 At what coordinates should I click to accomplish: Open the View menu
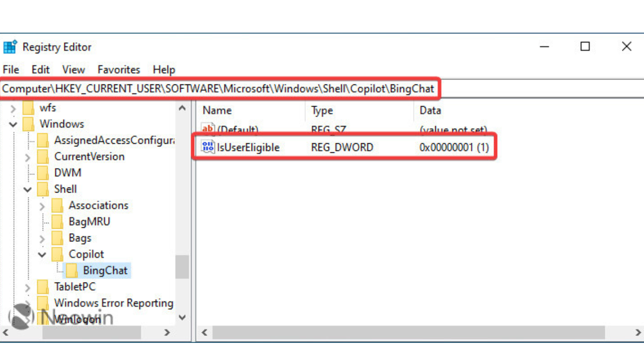pos(73,70)
